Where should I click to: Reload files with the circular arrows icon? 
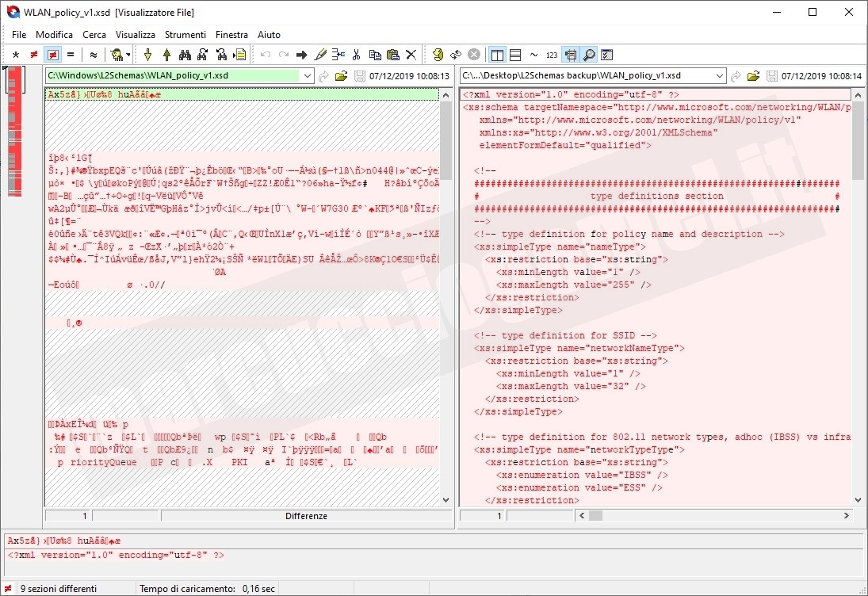click(456, 55)
